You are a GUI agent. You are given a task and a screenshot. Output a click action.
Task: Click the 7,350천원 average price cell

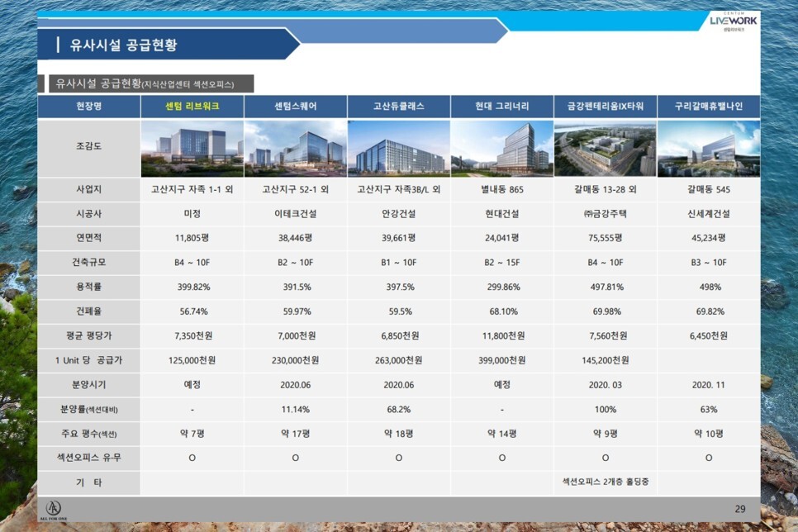(193, 336)
